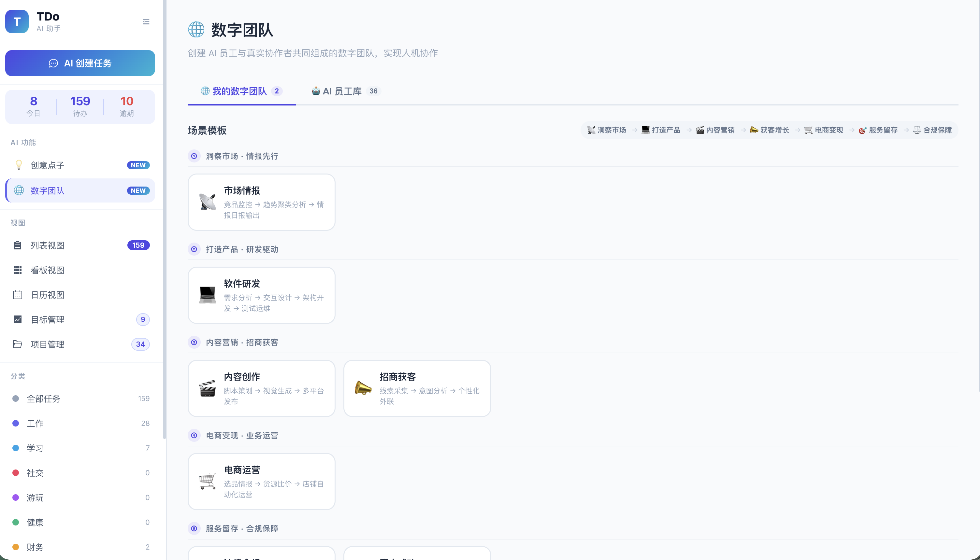980x560 pixels.
Task: Collapse the sidebar with the menu icon
Action: coord(146,21)
